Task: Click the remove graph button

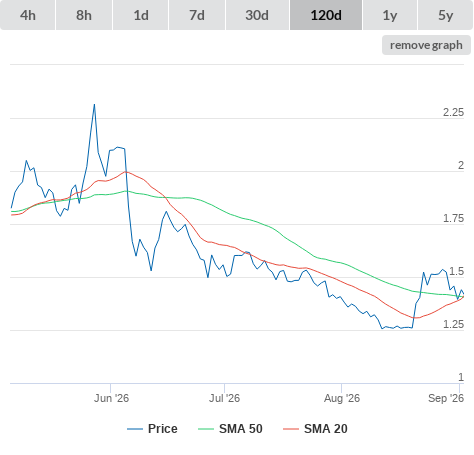Action: pos(426,45)
